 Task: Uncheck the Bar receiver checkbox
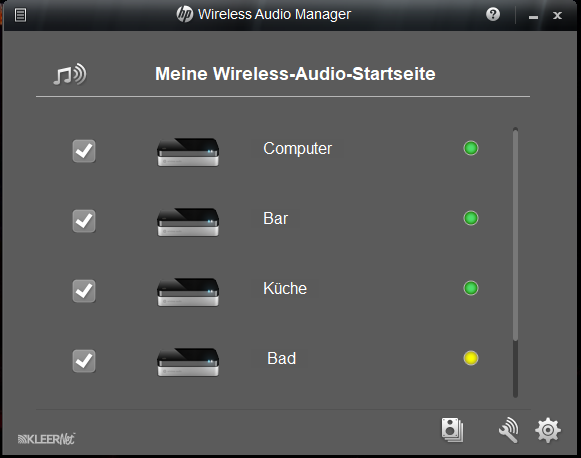pos(84,221)
